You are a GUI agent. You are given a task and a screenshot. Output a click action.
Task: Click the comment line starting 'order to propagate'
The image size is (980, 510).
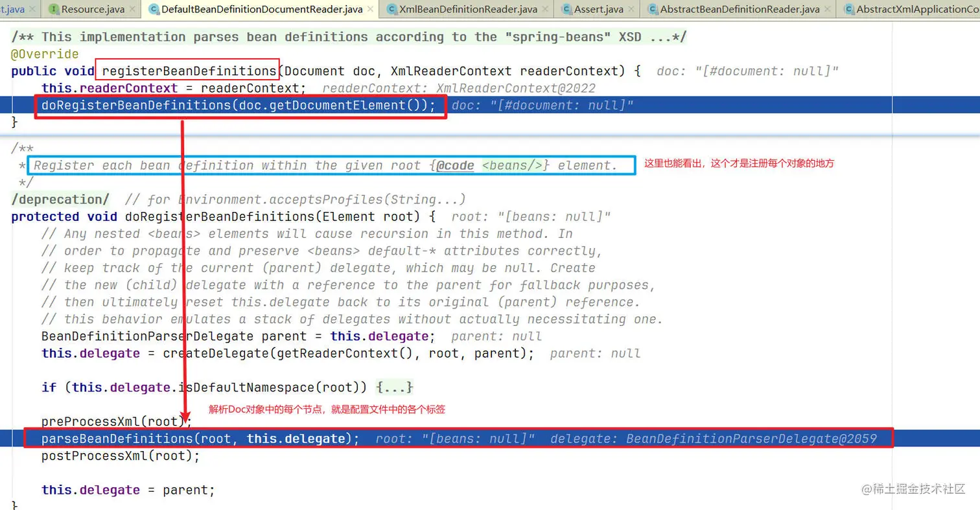click(322, 251)
